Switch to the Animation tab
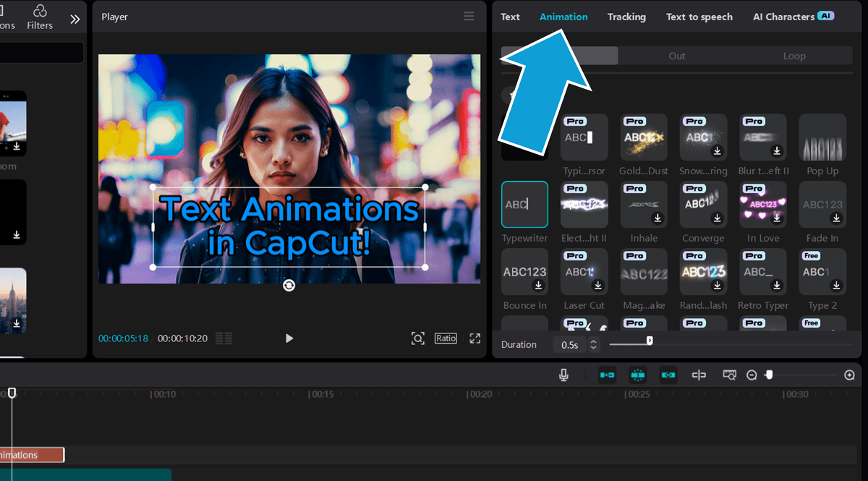 pyautogui.click(x=563, y=17)
